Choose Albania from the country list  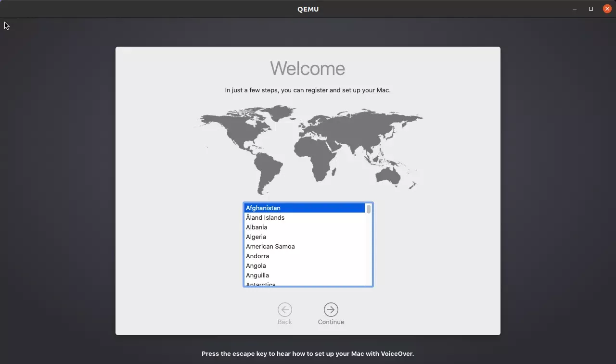(x=304, y=227)
